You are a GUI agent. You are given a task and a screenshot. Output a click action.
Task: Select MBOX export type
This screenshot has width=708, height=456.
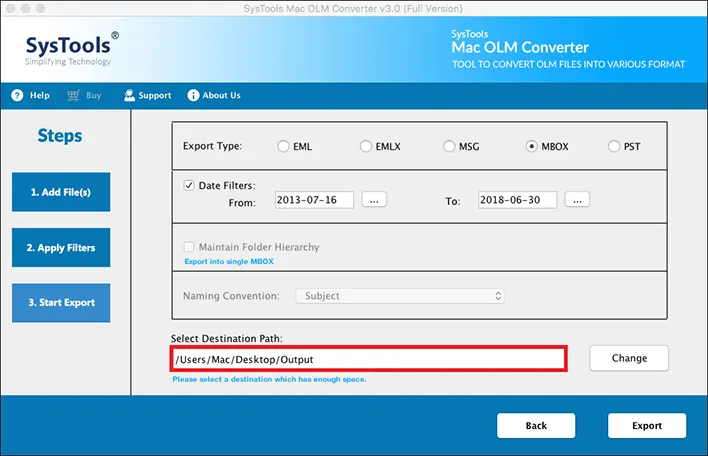[531, 146]
